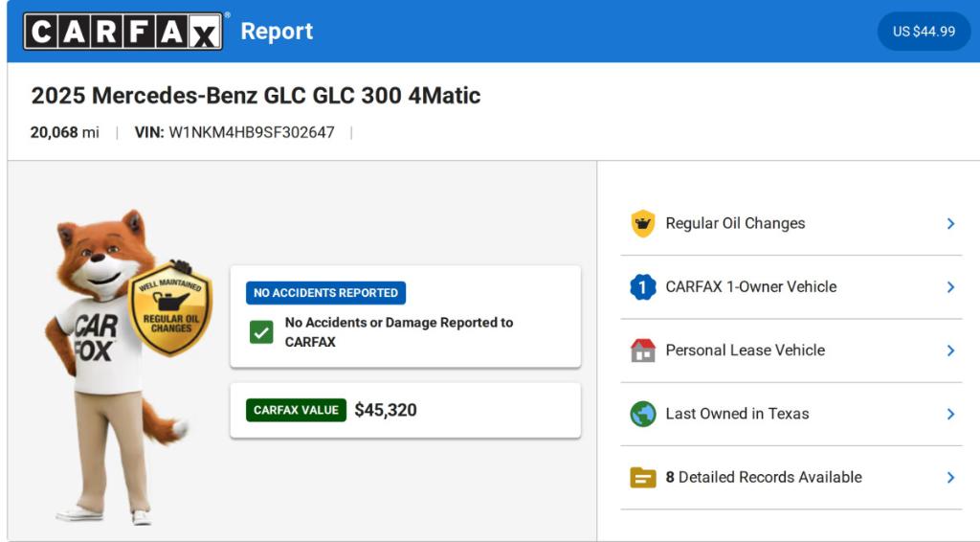The image size is (980, 542).
Task: Open 8 Detailed Records Available arrow
Action: coord(950,477)
